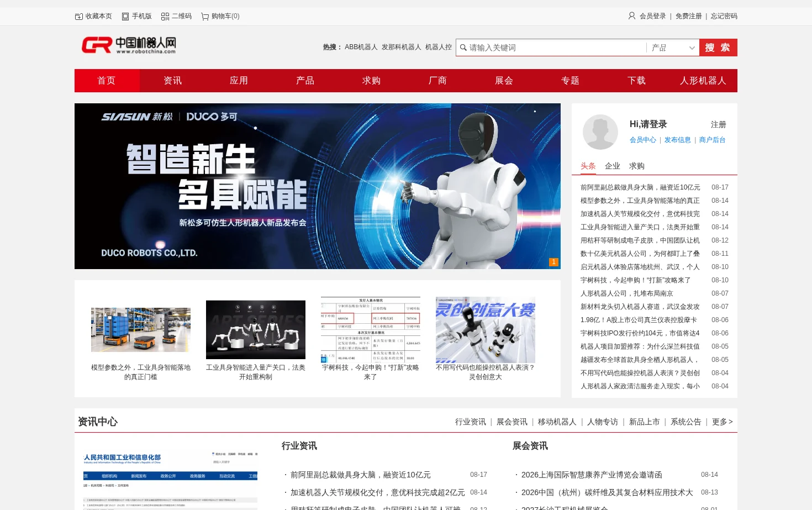Open the 厂商 navigation tab
The height and width of the screenshot is (510, 812).
coord(438,81)
